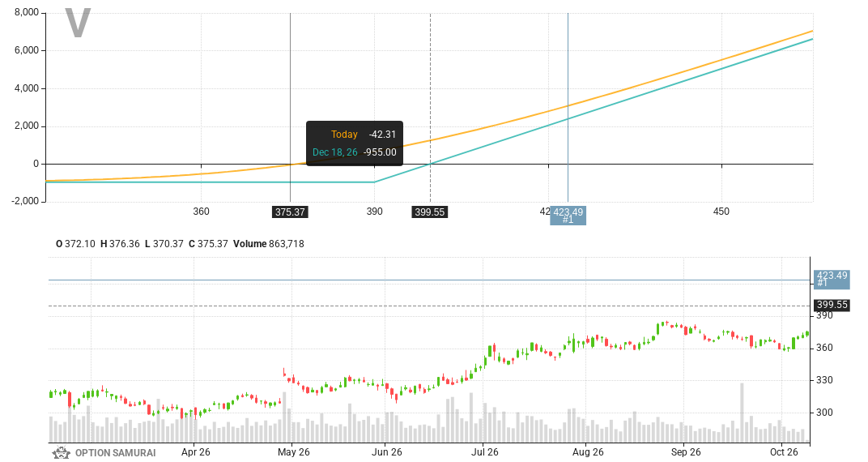Click the 423.49 #1 tag on price axis
This screenshot has width=868, height=462.
[832, 279]
